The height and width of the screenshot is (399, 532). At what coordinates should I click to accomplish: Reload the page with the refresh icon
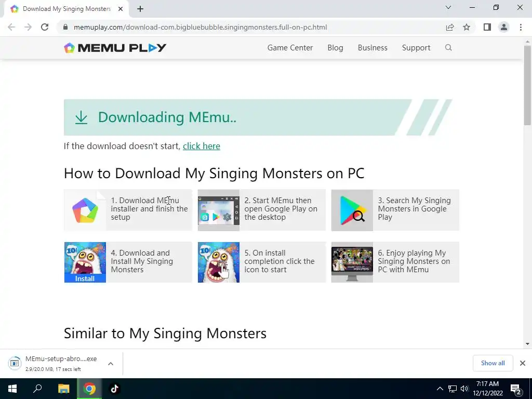45,27
